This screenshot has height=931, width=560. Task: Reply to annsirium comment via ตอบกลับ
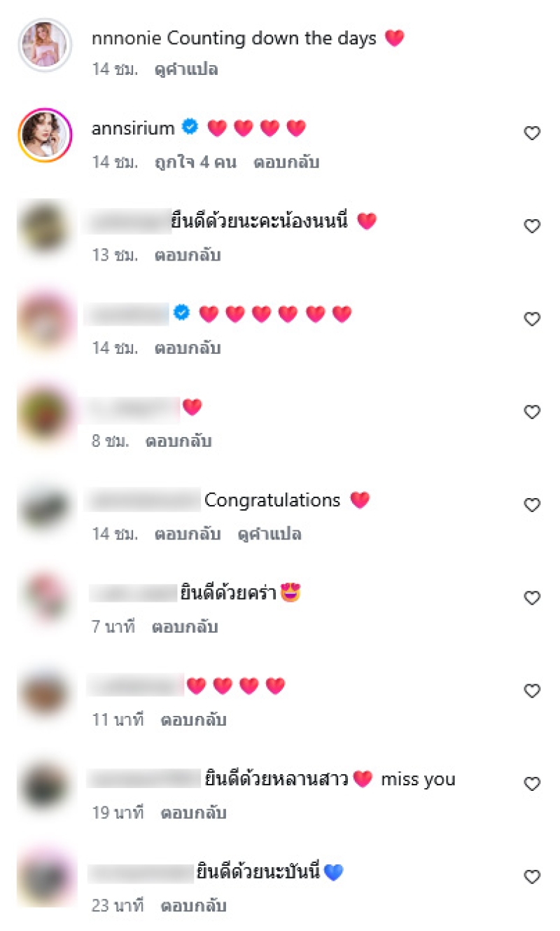click(286, 162)
